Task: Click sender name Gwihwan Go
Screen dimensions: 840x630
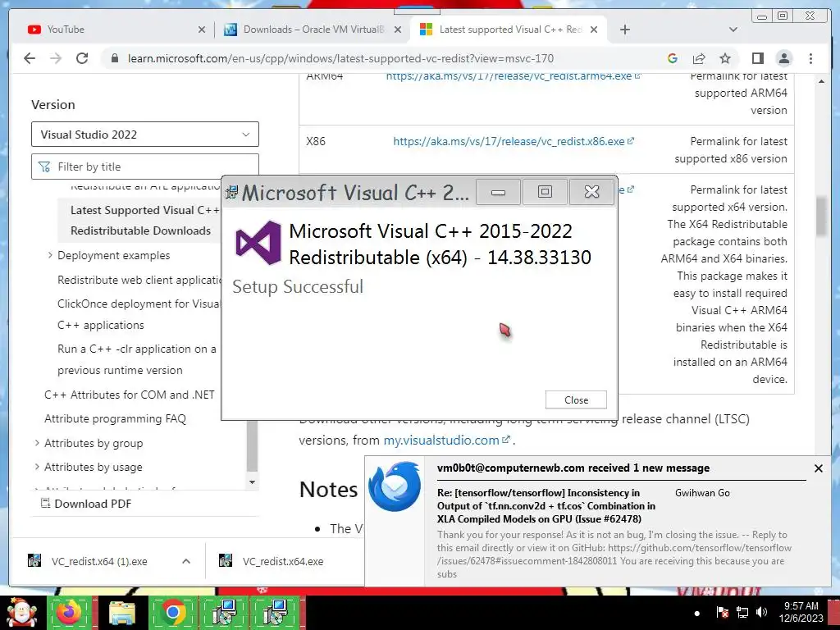Action: tap(702, 493)
